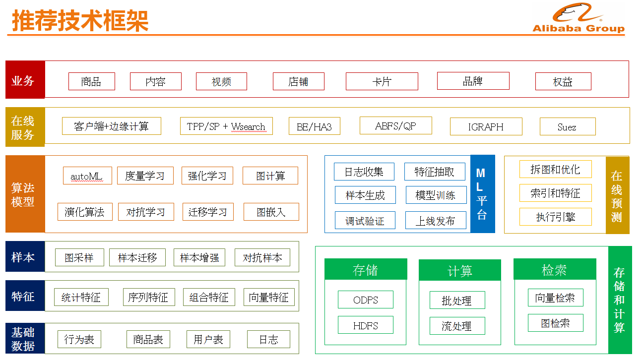Click the IGRAPH online service block

point(486,126)
